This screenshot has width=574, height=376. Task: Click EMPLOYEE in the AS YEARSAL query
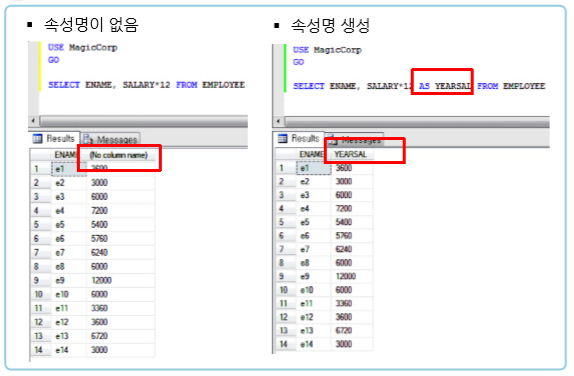click(x=524, y=86)
